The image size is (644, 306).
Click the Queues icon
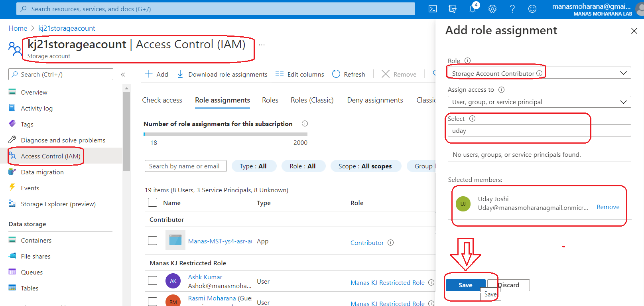pyautogui.click(x=12, y=272)
